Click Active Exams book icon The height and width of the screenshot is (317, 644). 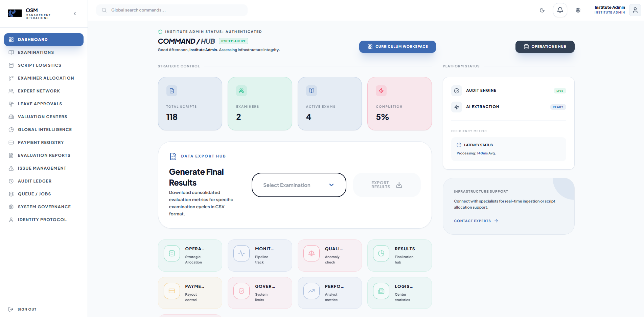(x=312, y=91)
